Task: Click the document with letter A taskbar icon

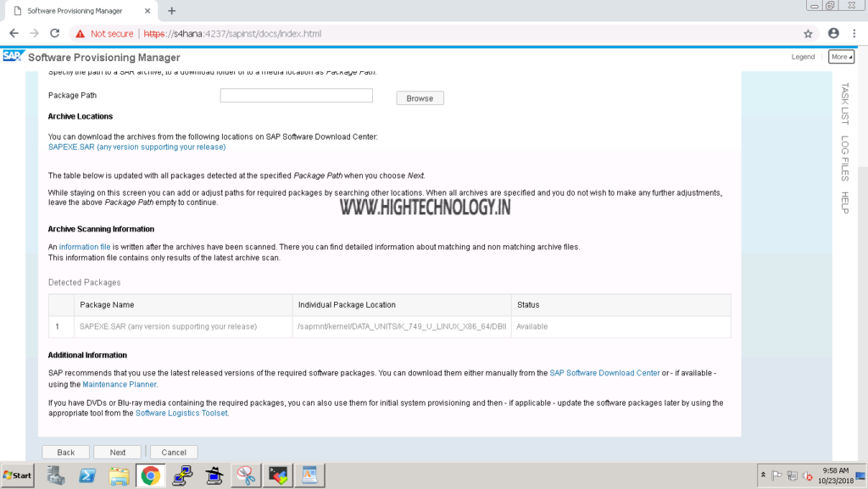Action: 309,475
